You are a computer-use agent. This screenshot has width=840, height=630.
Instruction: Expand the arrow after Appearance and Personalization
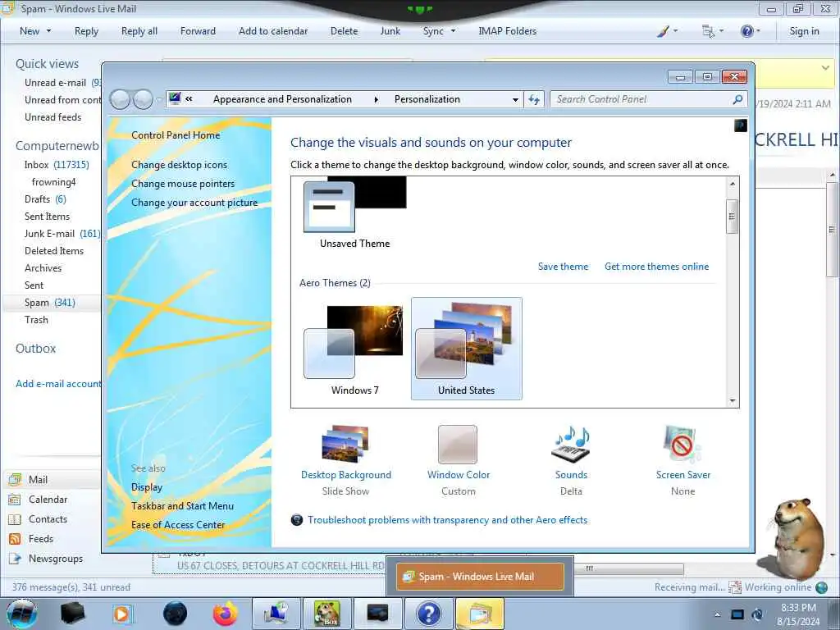pyautogui.click(x=376, y=99)
